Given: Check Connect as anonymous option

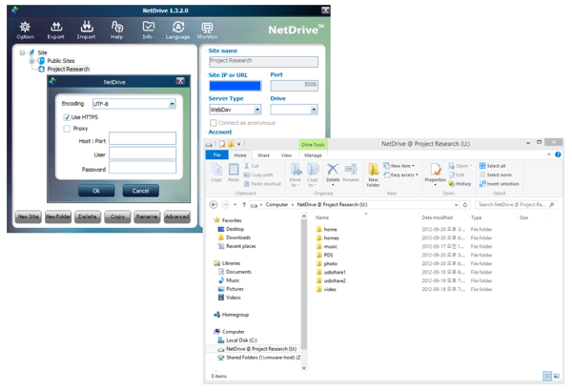Looking at the screenshot, I should pos(214,123).
